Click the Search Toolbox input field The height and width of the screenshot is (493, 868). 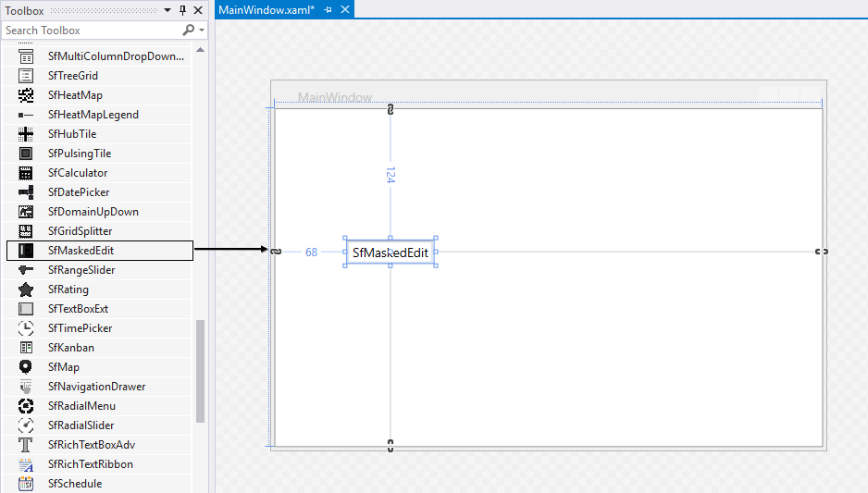click(x=92, y=31)
